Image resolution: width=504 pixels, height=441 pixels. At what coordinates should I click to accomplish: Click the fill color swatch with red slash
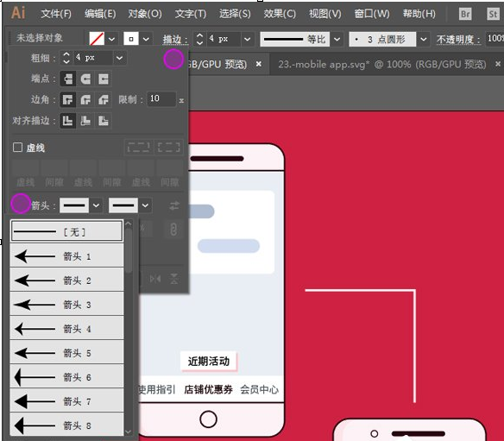(97, 39)
